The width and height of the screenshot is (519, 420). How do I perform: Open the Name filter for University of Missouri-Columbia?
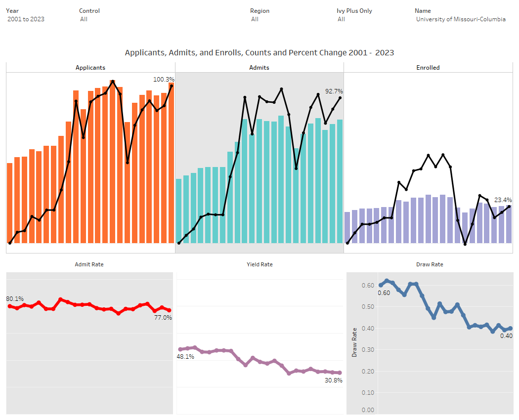click(x=461, y=19)
